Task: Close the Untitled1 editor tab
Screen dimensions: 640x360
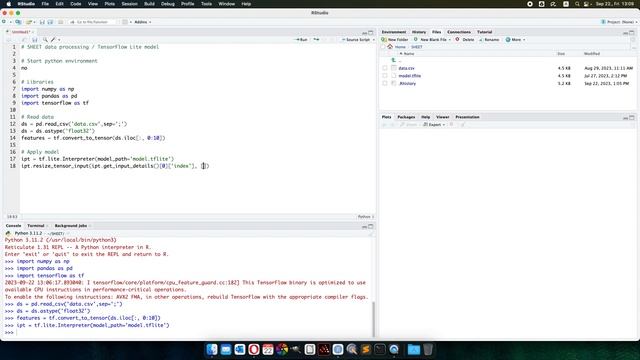Action: pos(32,32)
